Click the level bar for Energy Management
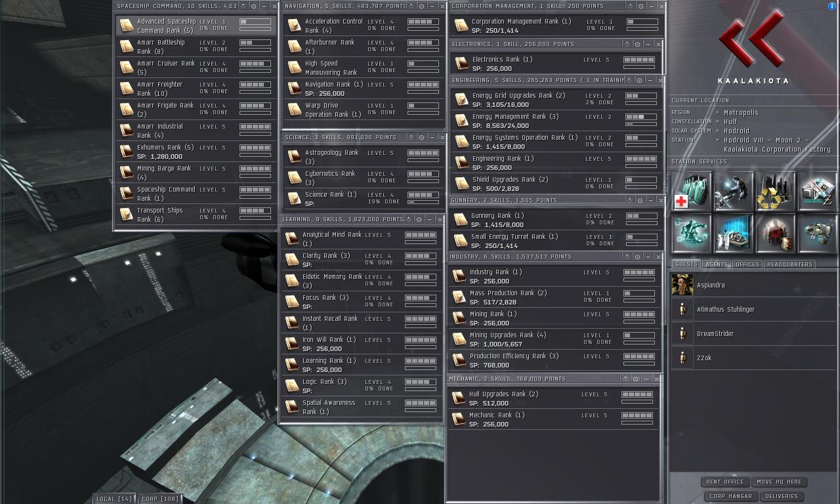 pos(641,117)
